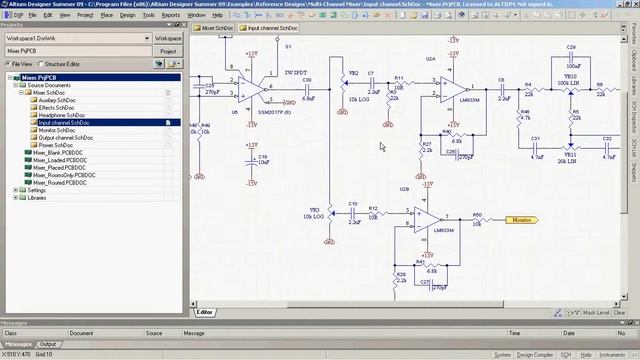
Task: Switch to the Input channel.SchDoc tab
Action: [x=269, y=28]
